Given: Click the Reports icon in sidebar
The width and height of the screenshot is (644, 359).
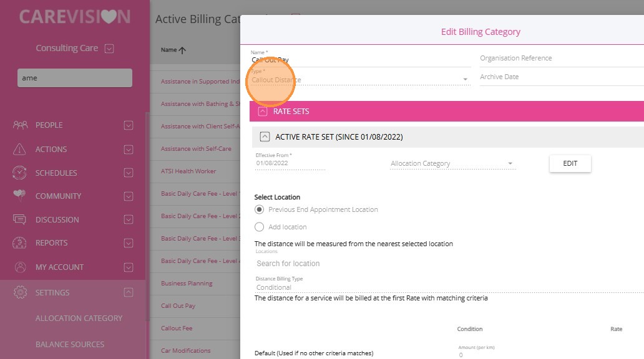Looking at the screenshot, I should pos(20,243).
